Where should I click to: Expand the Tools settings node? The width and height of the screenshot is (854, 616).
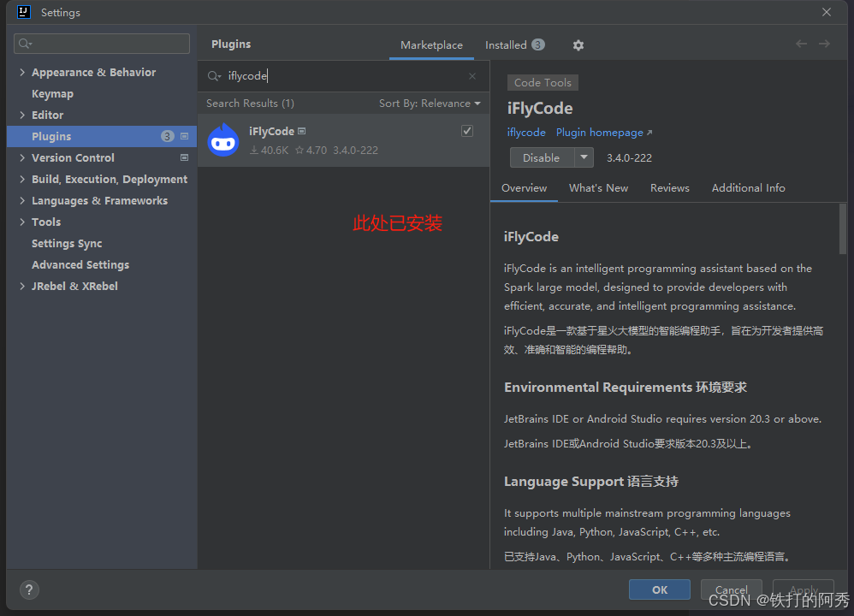coord(22,222)
